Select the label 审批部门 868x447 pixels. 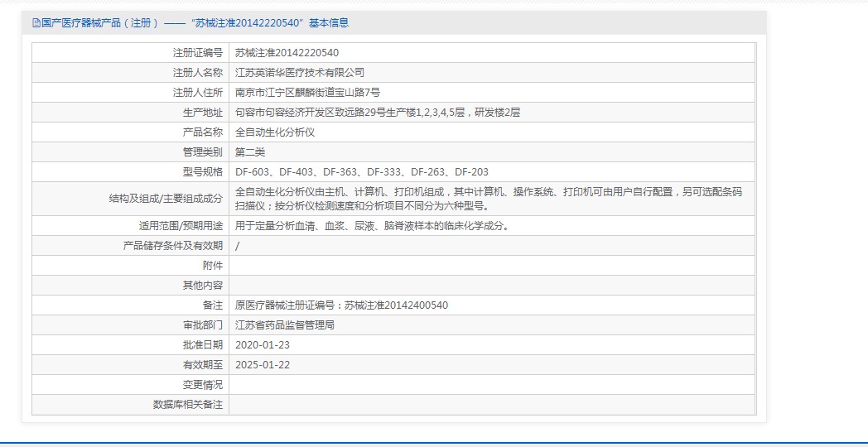[203, 326]
